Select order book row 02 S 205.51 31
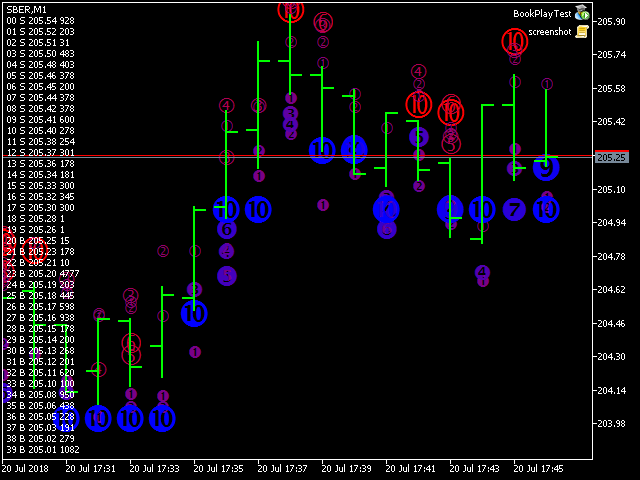The image size is (640, 480). click(38, 43)
